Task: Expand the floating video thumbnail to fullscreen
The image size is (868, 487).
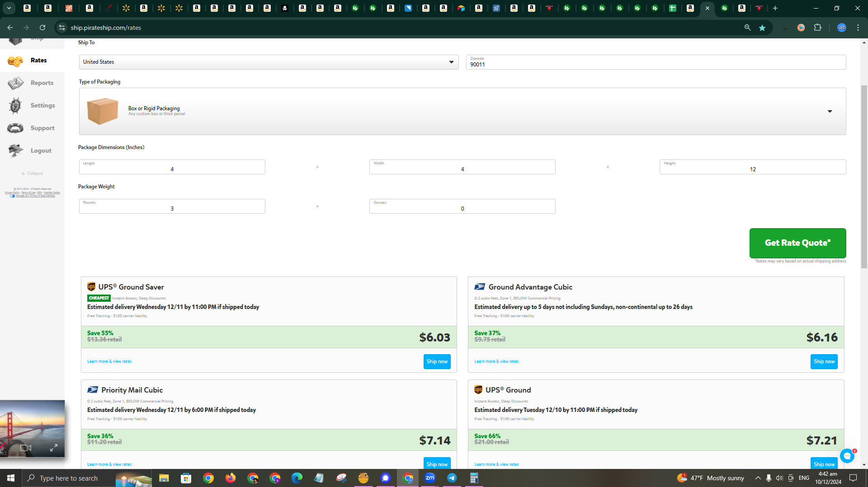Action: click(53, 448)
